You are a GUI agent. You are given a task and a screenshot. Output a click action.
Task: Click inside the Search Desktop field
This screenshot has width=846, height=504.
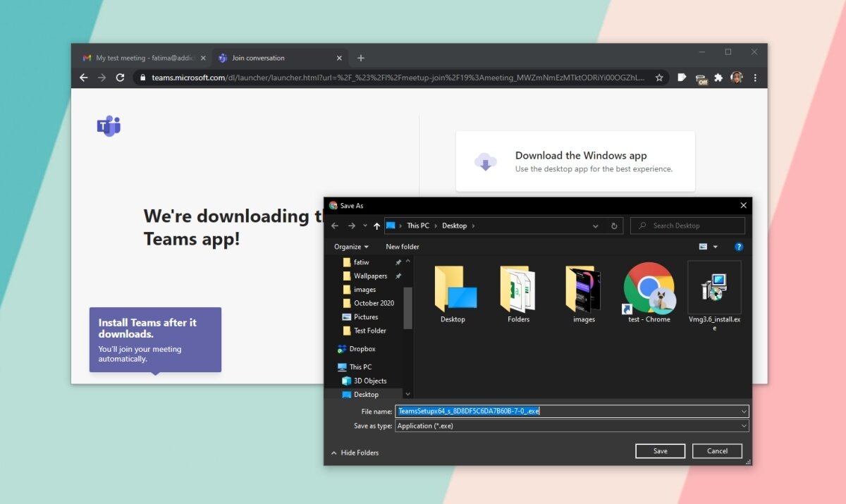pos(687,226)
